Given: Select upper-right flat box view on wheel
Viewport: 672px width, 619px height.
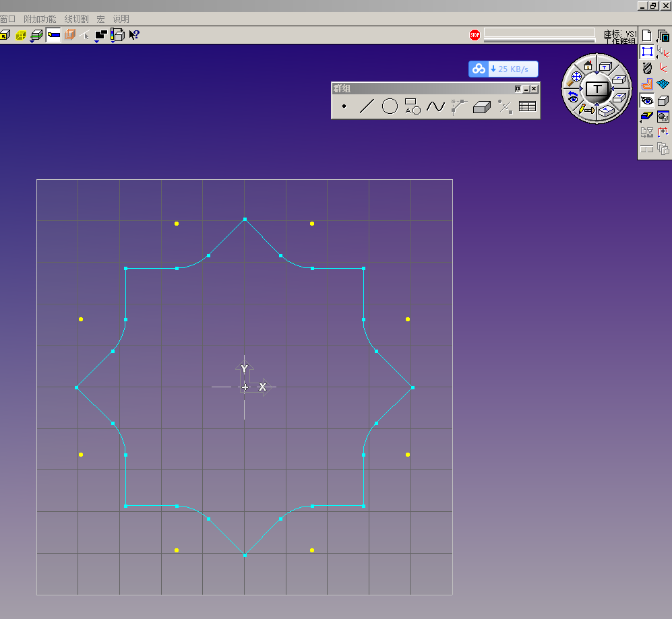Looking at the screenshot, I should (x=619, y=79).
